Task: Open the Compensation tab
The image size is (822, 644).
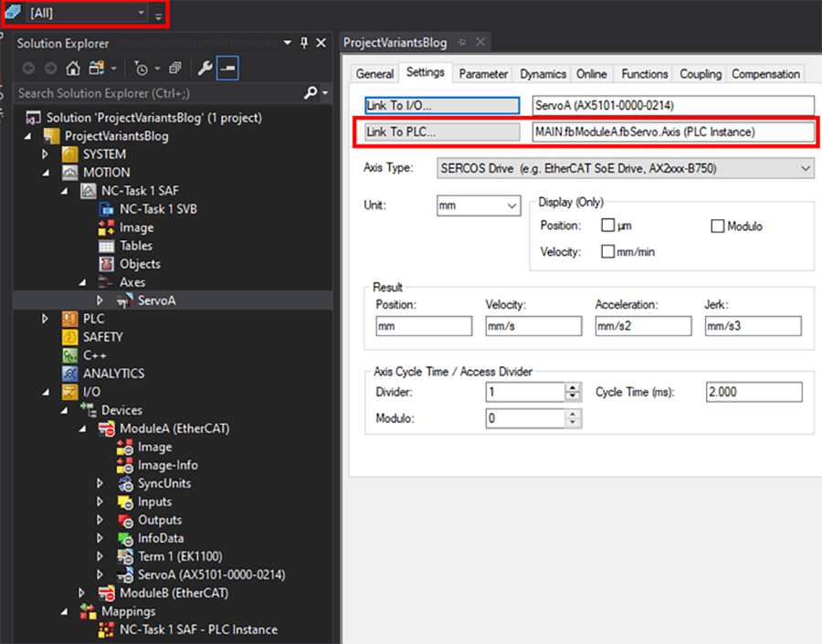Action: pyautogui.click(x=765, y=74)
